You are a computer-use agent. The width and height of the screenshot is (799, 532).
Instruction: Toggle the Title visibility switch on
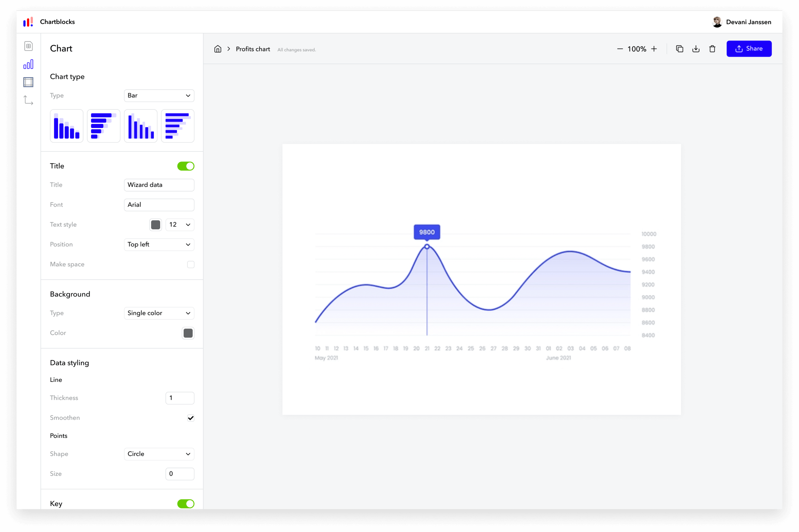(x=187, y=166)
